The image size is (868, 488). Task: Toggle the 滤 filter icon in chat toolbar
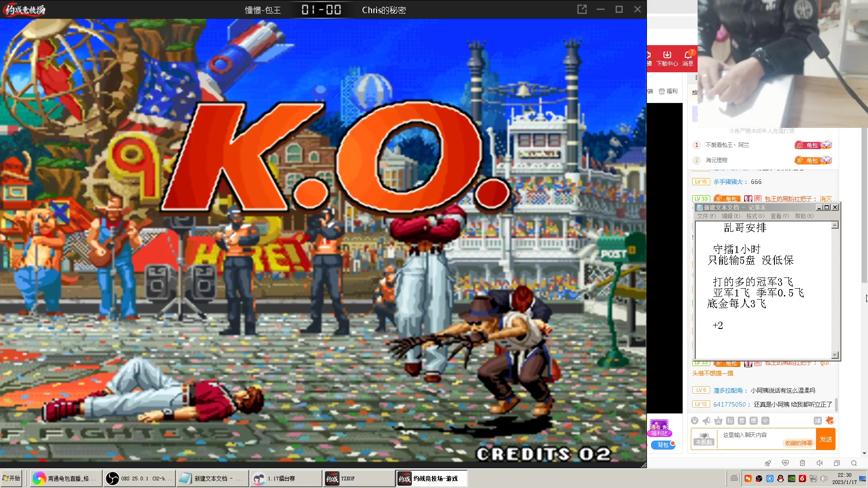pyautogui.click(x=818, y=421)
